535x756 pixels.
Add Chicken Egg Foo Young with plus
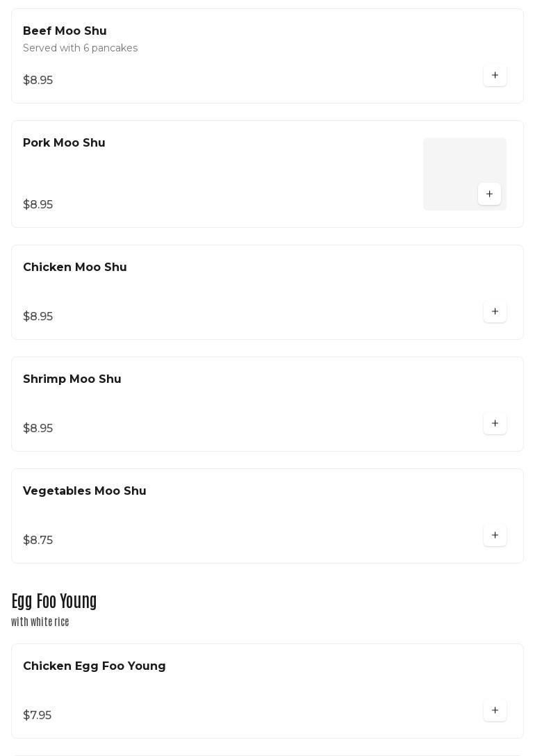point(495,710)
